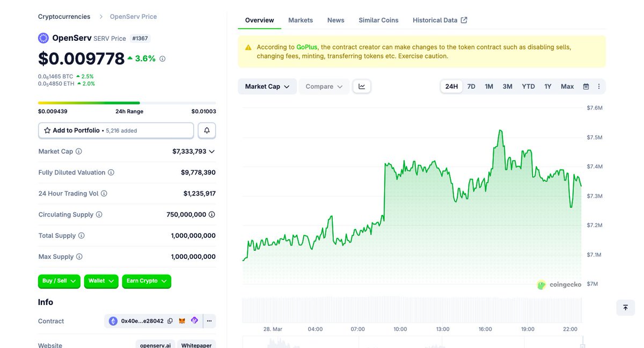Open the calendar date range picker
This screenshot has height=348, width=644.
point(586,86)
